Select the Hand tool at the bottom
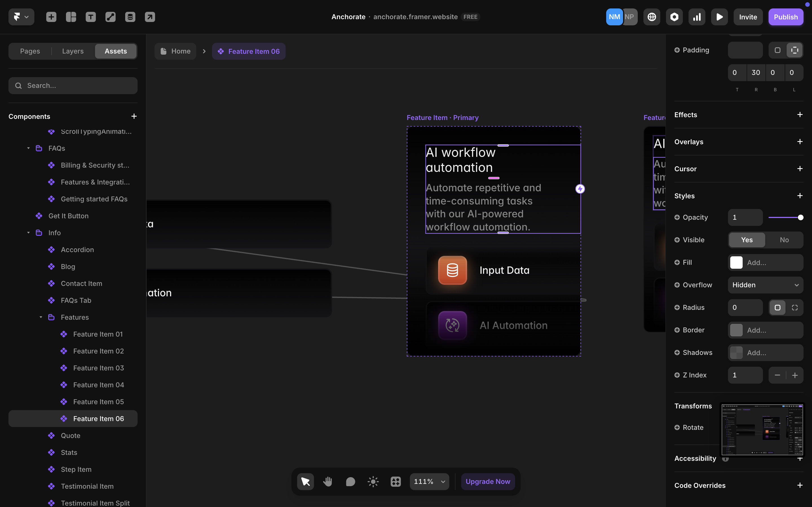Viewport: 812px width, 507px height. coord(328,481)
